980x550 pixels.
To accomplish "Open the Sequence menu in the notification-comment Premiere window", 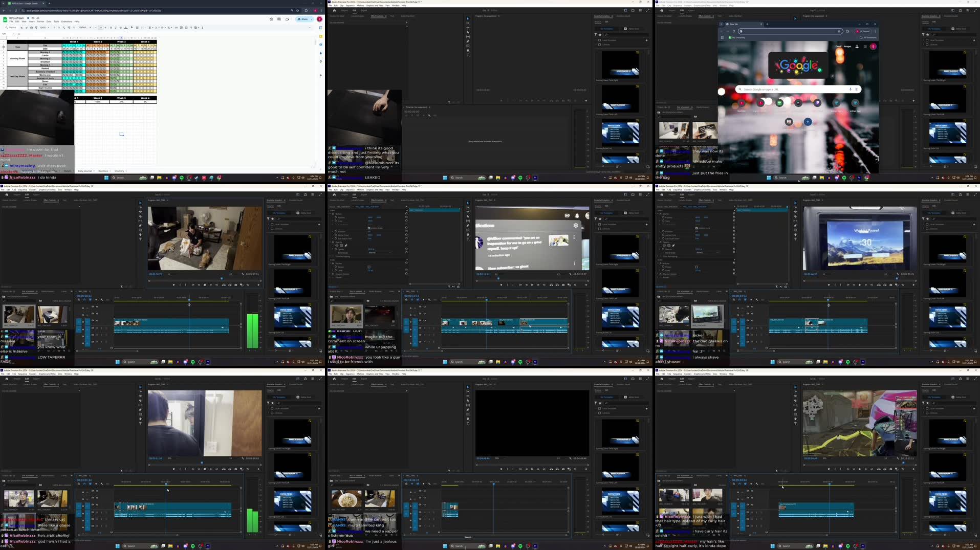I will (x=350, y=190).
